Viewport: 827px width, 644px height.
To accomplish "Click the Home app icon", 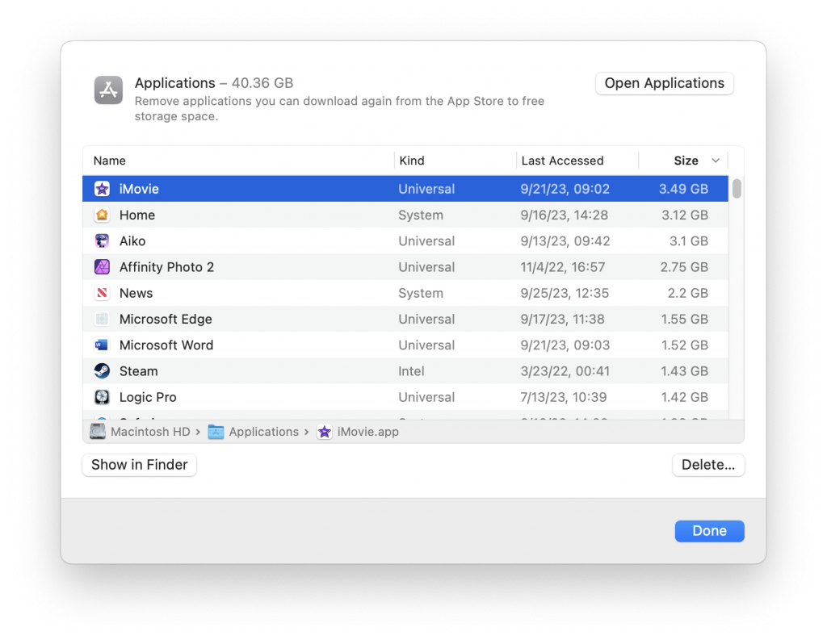I will (x=102, y=215).
